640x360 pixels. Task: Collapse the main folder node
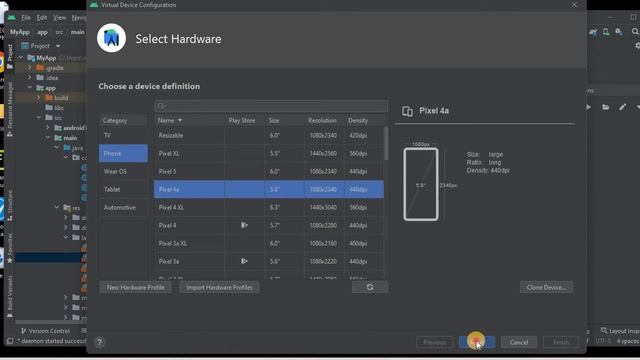tap(48, 138)
